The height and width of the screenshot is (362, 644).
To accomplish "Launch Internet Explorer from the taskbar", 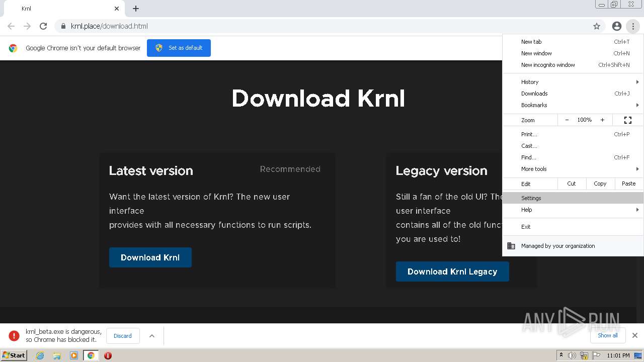I will [40, 355].
